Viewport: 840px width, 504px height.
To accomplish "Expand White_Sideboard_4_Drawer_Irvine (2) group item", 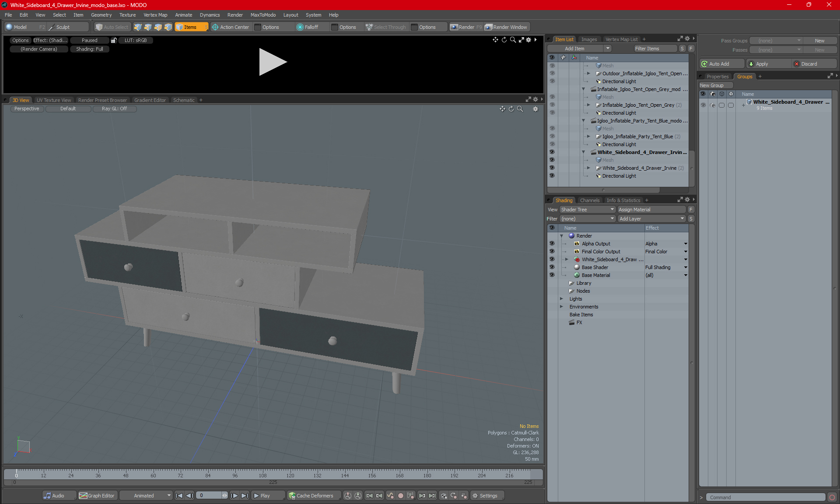I will pos(588,168).
